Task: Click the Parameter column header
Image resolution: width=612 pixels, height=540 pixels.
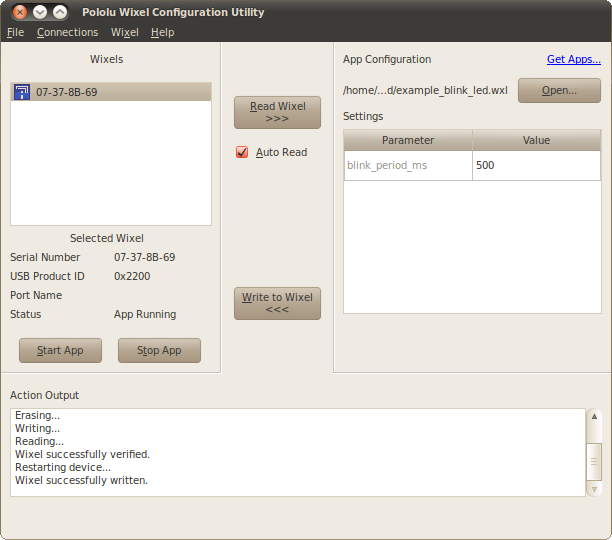Action: [x=408, y=140]
